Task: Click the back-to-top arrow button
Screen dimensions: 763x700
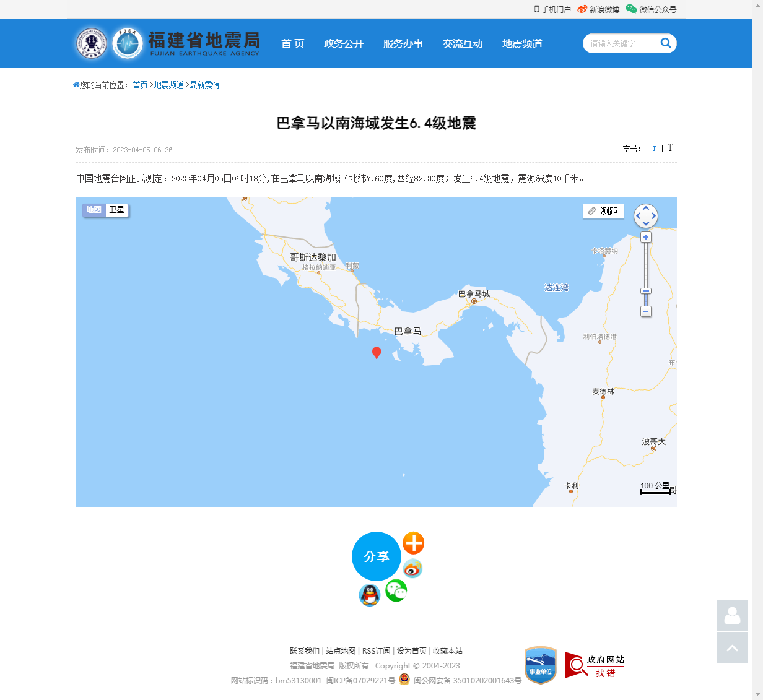Action: pos(732,647)
